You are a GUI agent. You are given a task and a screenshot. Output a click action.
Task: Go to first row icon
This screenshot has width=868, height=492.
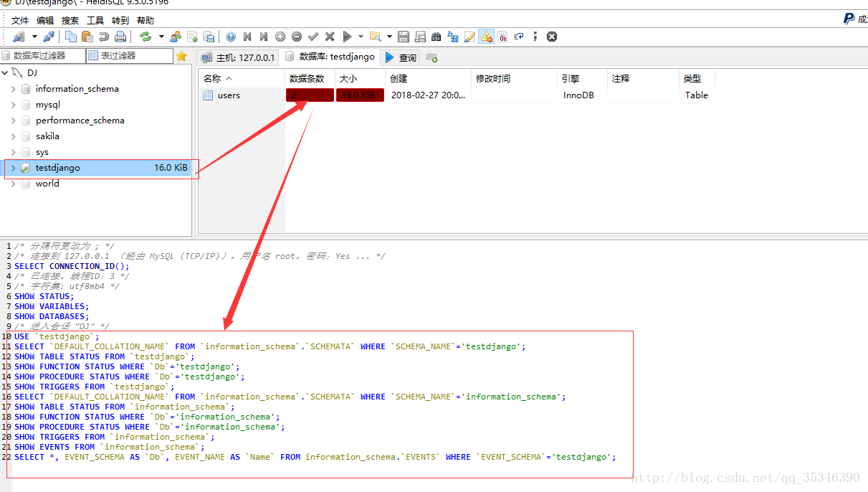coord(247,37)
